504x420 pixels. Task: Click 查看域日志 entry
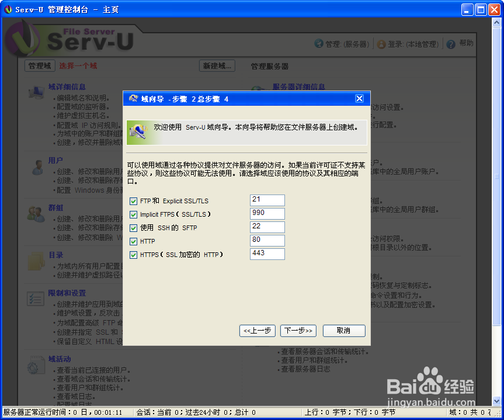(x=76, y=397)
